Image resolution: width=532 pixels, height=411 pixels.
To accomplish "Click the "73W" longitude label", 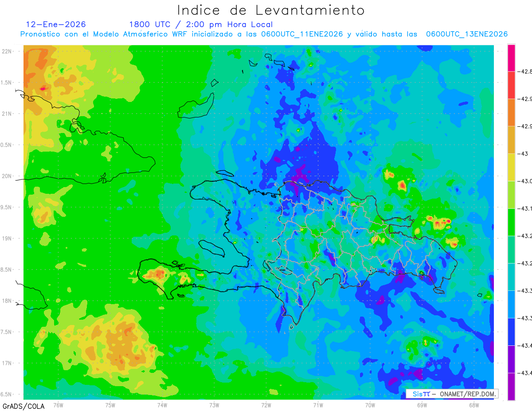I will pyautogui.click(x=214, y=405).
